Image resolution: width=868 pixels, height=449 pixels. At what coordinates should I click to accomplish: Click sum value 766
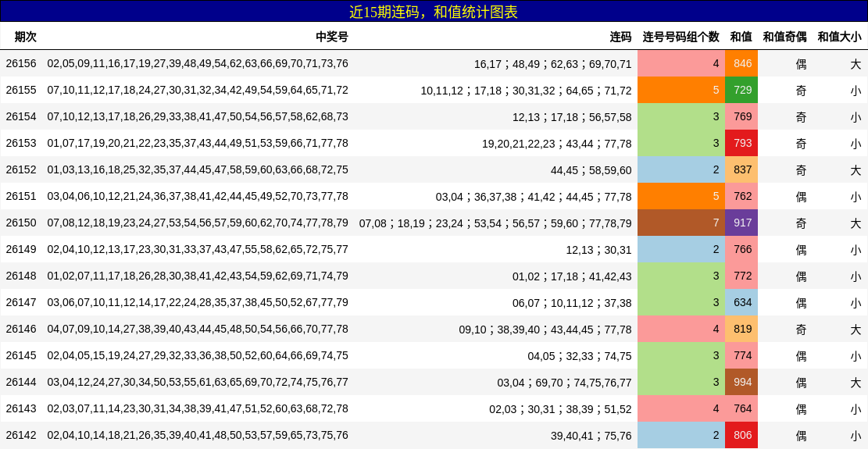pyautogui.click(x=742, y=249)
